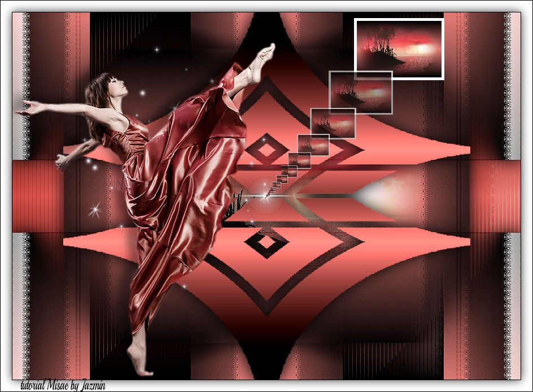This screenshot has height=392, width=533.
Task: Click the third framed sunset picture in cascade
Action: click(333, 123)
